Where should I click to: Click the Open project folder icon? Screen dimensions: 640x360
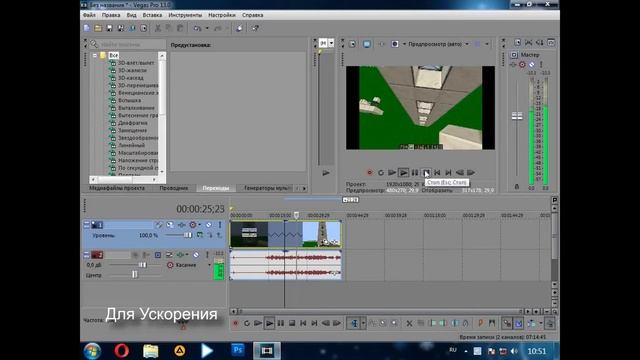98,28
